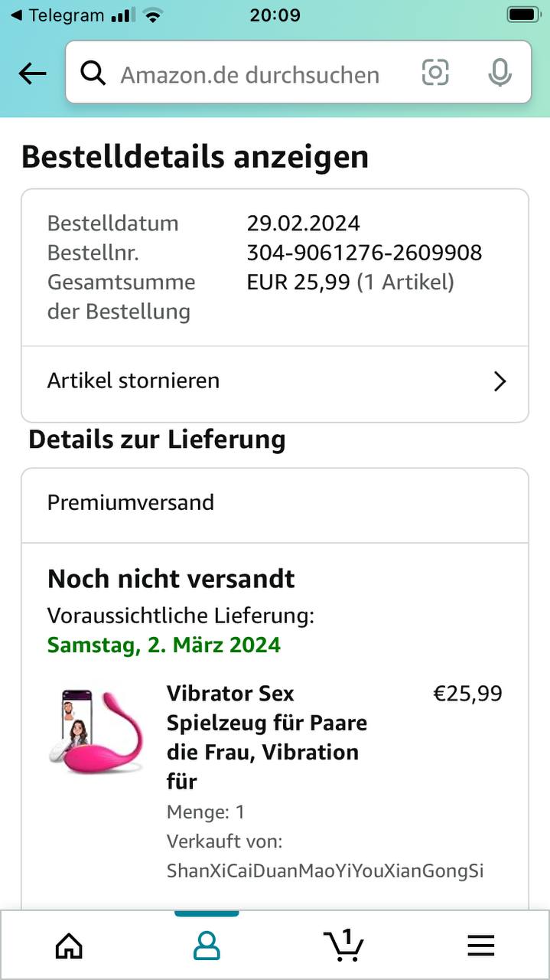Image resolution: width=550 pixels, height=980 pixels.
Task: Tap the order number 304-9061276-2609908
Action: click(x=364, y=253)
